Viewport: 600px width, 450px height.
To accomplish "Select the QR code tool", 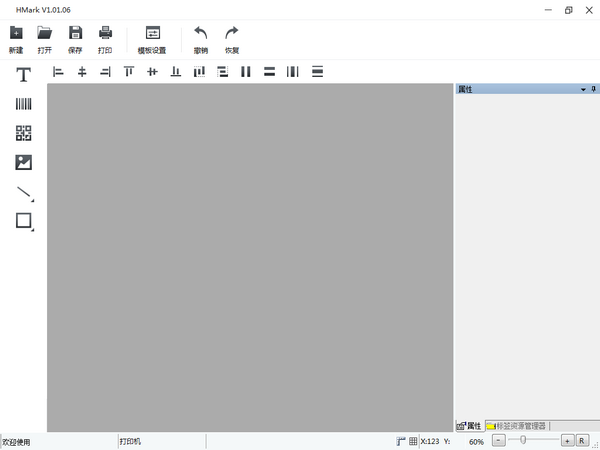I will point(23,133).
